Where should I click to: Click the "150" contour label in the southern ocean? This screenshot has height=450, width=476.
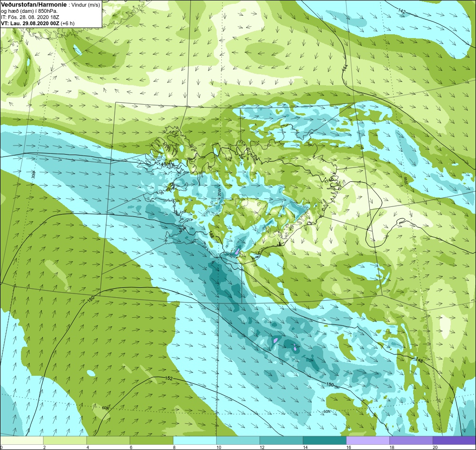[330, 384]
